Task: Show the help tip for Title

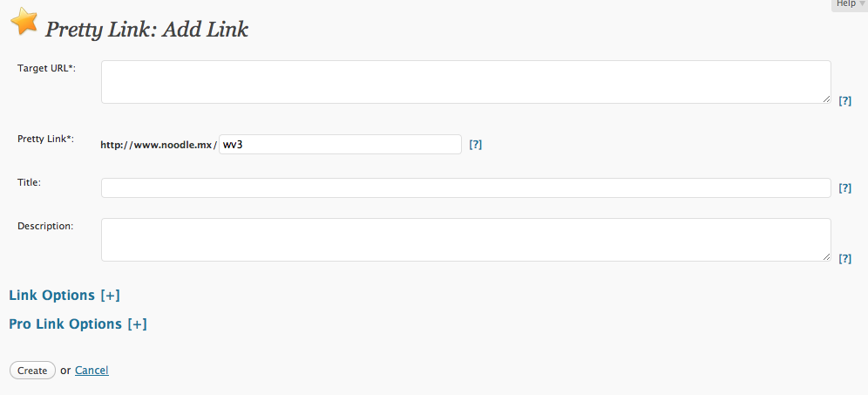Action: (x=844, y=188)
